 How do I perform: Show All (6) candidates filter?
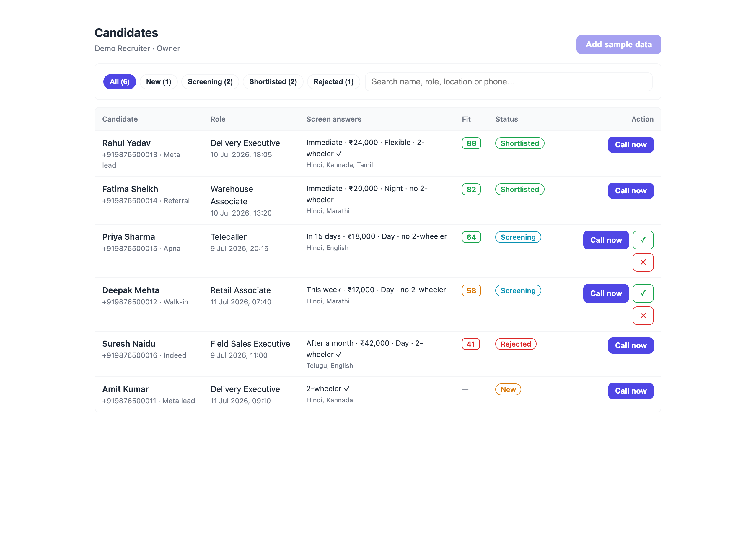pyautogui.click(x=120, y=82)
